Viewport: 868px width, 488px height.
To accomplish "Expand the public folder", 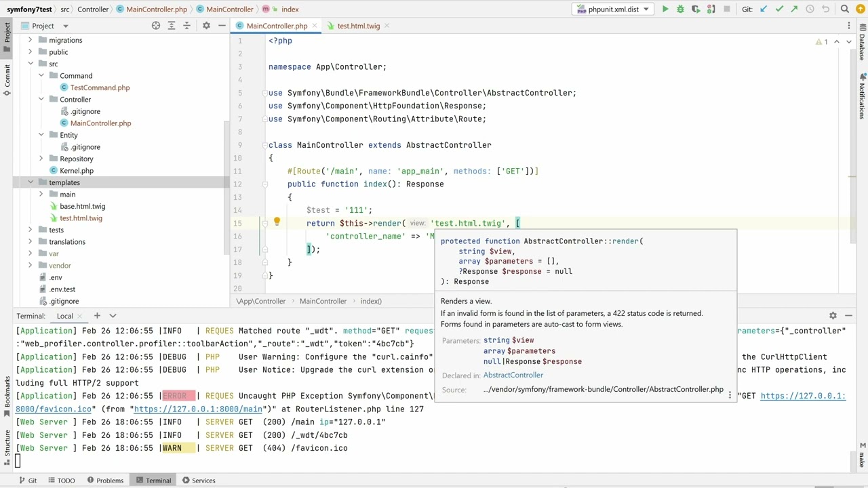I will coord(31,52).
